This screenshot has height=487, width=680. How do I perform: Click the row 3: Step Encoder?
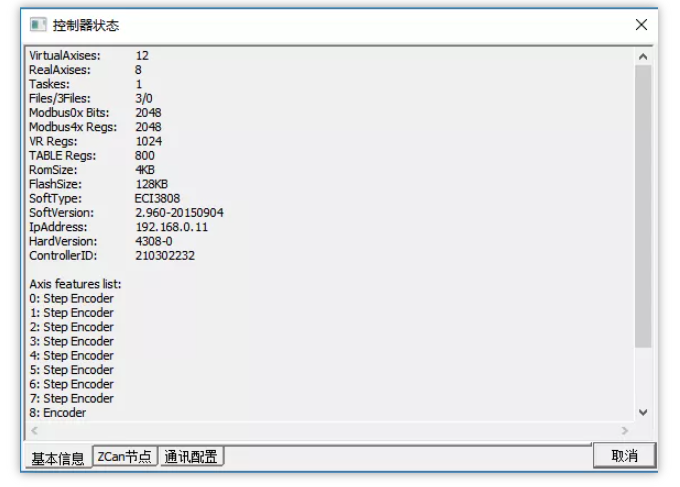click(x=72, y=342)
